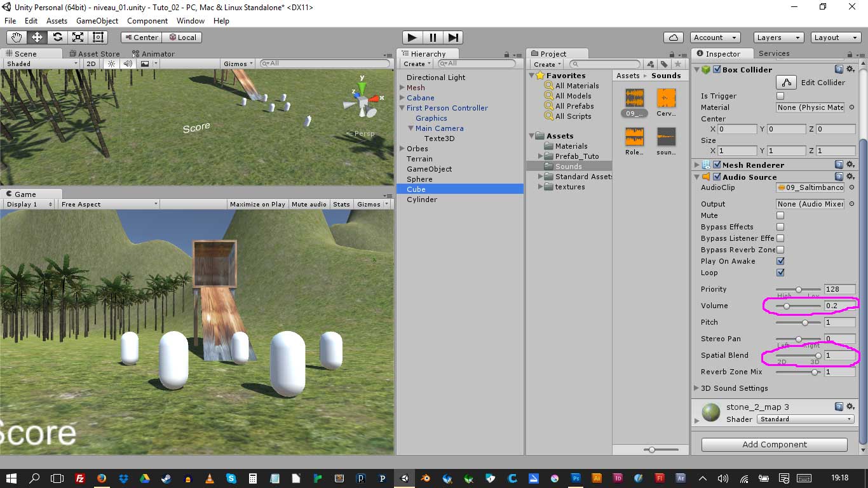Image resolution: width=868 pixels, height=488 pixels.
Task: Click the Step frame button
Action: (x=453, y=37)
